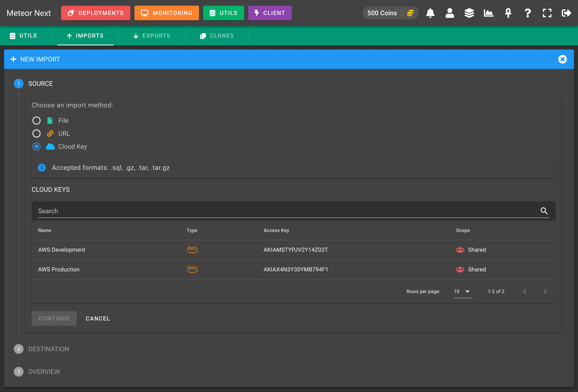
Task: Click the orange URL link icon
Action: pyautogui.click(x=50, y=134)
